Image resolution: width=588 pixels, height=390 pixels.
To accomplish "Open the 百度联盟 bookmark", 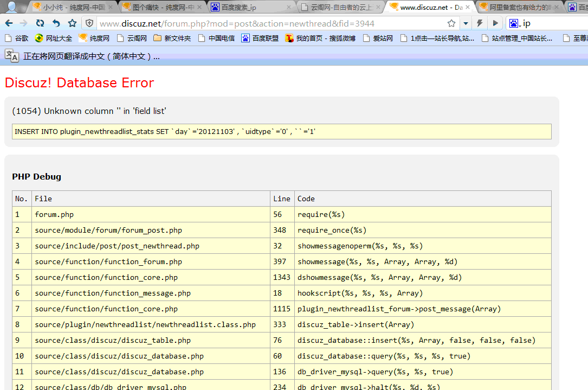I will click(x=260, y=39).
